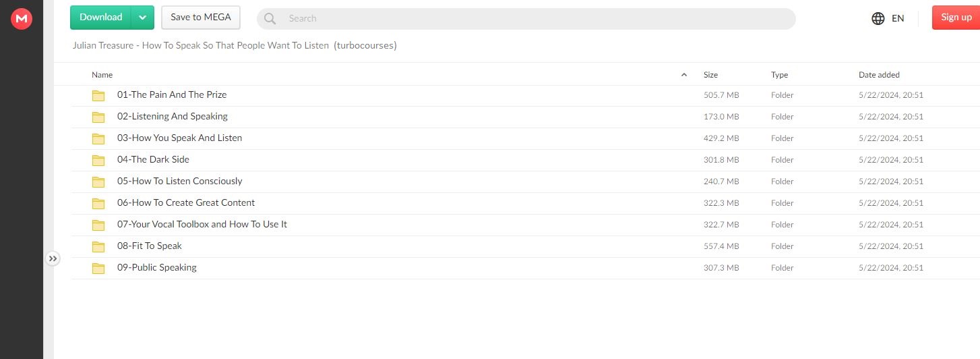
Task: Click the globe language icon
Action: pos(878,18)
